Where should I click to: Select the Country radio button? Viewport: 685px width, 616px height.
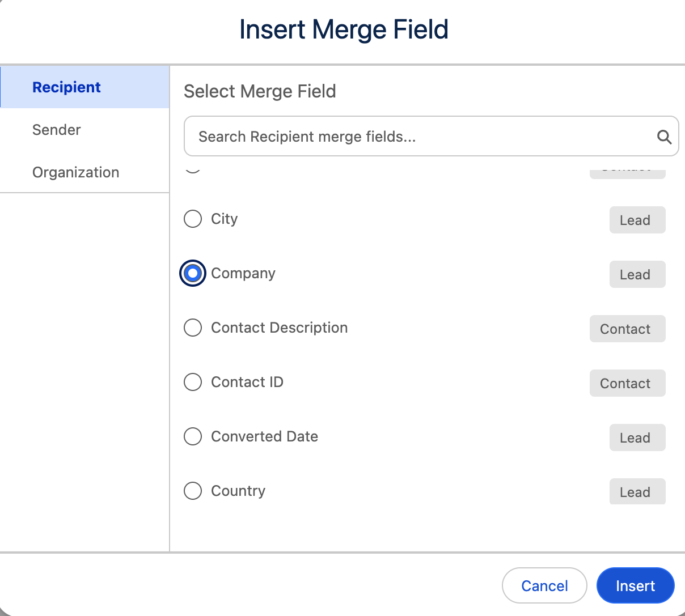point(193,491)
